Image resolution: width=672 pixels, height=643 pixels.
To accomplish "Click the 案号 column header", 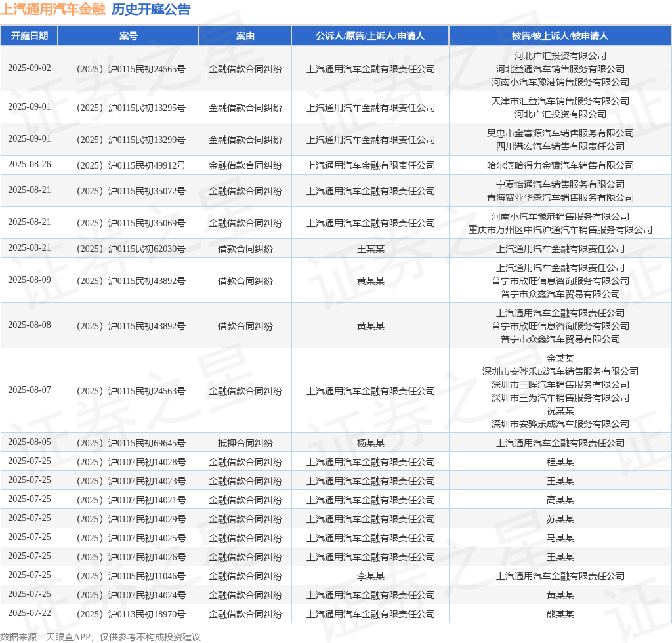I will (x=128, y=36).
